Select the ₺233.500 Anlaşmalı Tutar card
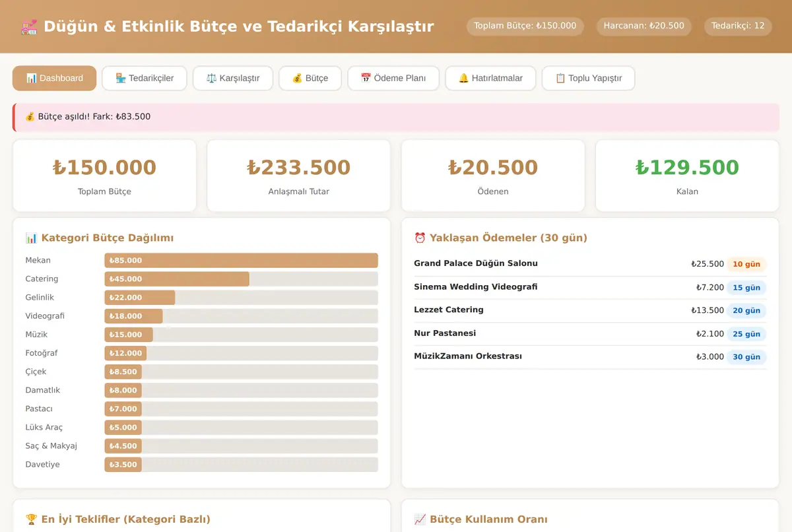 pyautogui.click(x=299, y=176)
